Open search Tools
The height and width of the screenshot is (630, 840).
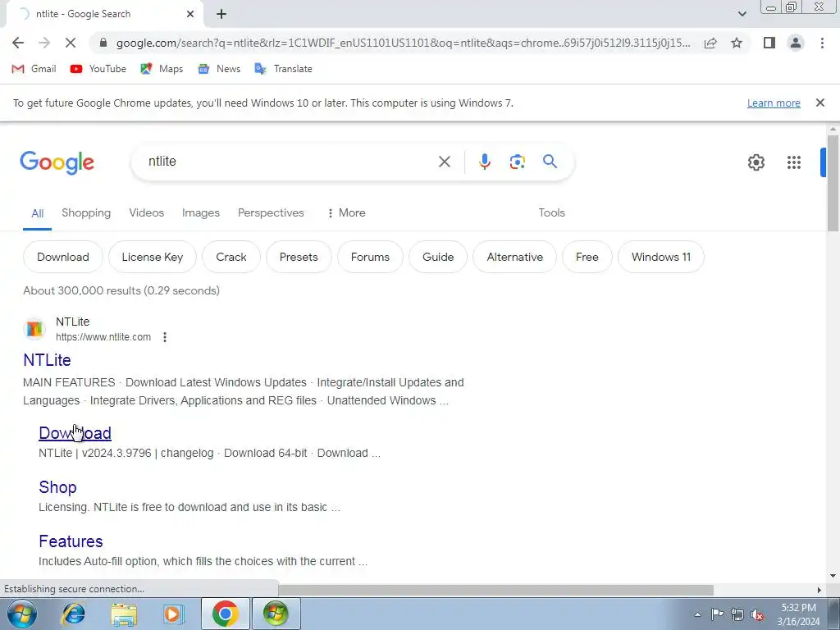(x=551, y=212)
